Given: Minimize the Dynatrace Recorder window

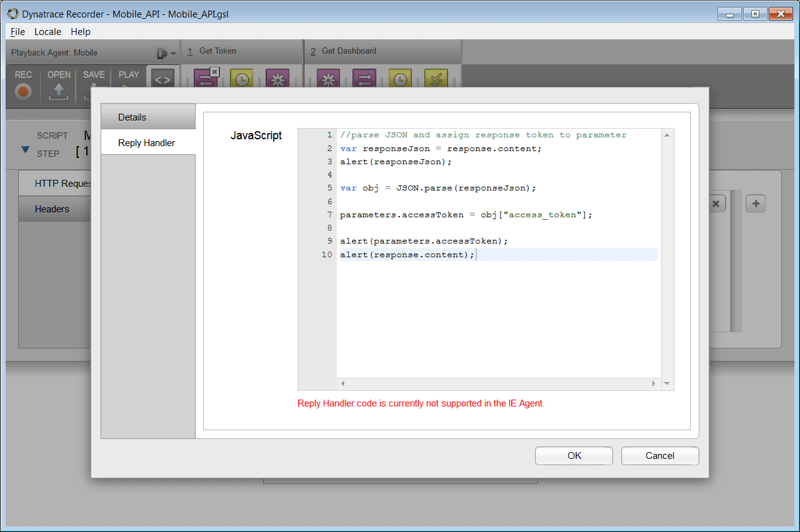Looking at the screenshot, I should point(729,13).
